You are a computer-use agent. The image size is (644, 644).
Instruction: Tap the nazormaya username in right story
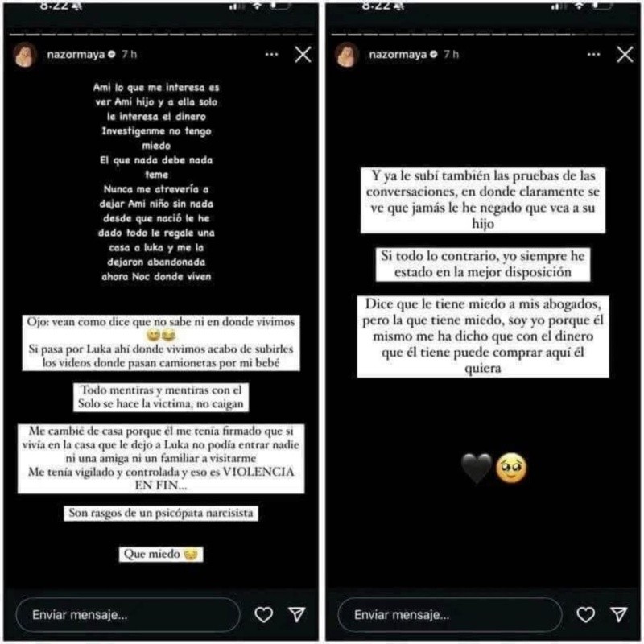click(398, 54)
